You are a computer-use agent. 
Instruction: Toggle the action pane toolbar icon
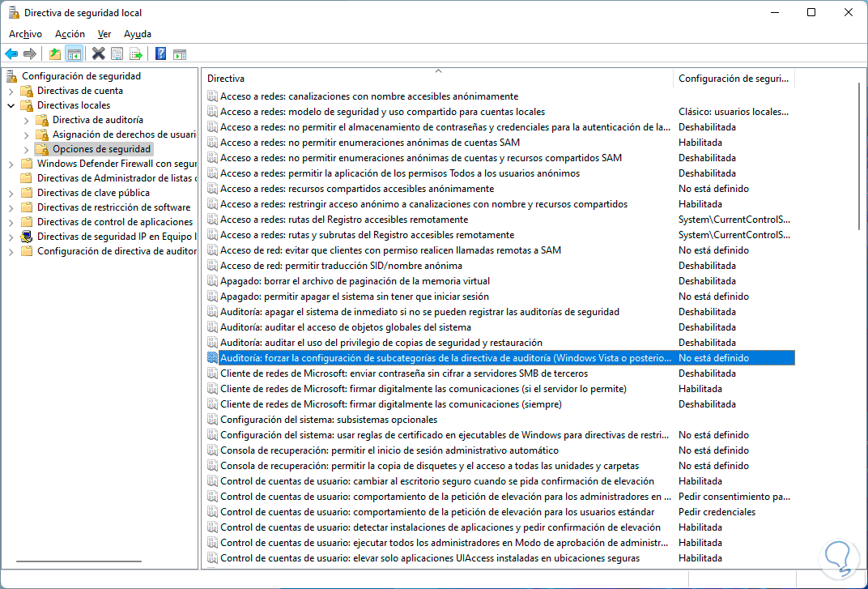tap(180, 54)
